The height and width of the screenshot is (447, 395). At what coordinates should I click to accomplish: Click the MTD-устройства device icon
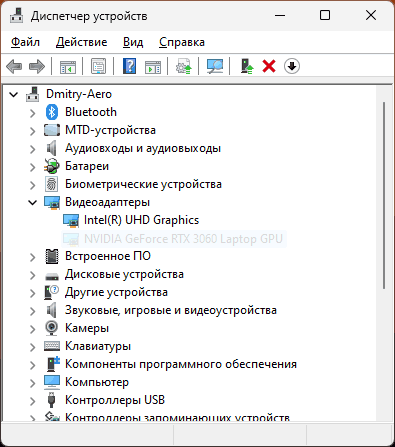coord(52,130)
